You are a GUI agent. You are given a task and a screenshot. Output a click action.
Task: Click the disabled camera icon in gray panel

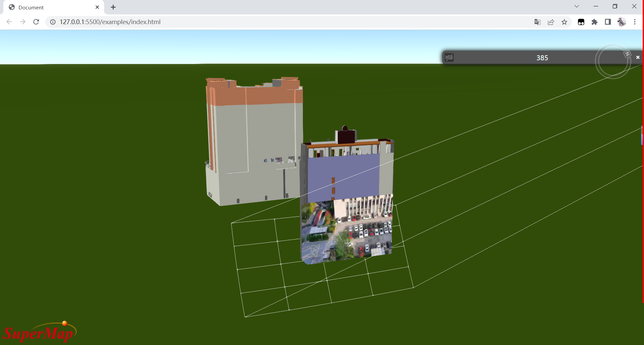click(449, 58)
